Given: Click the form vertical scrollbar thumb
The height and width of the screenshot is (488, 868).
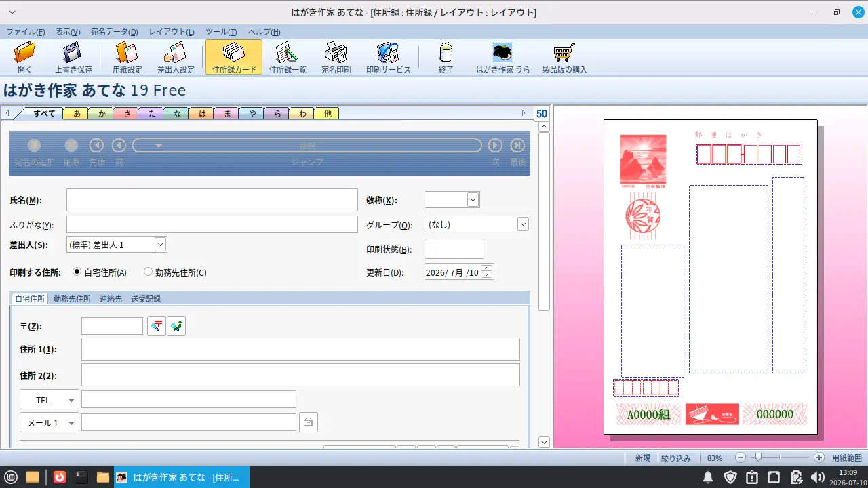Looking at the screenshot, I should 544,221.
